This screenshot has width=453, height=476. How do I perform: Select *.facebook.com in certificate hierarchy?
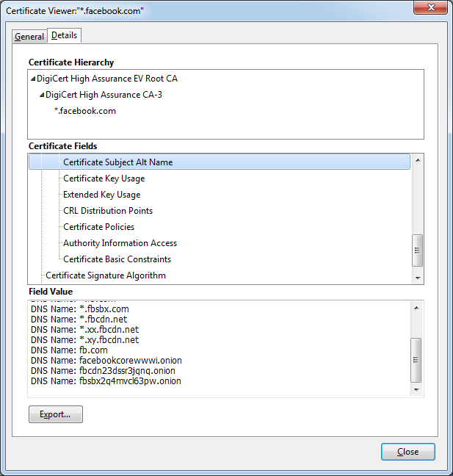click(x=85, y=111)
